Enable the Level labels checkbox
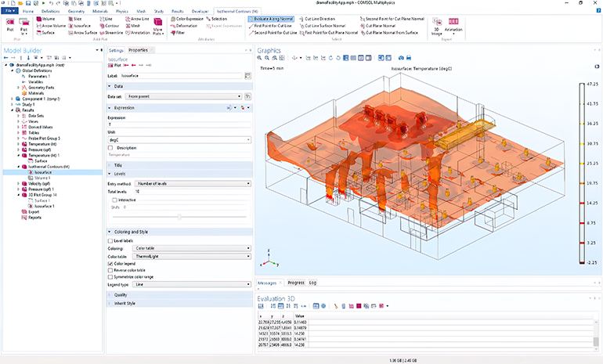 point(110,241)
